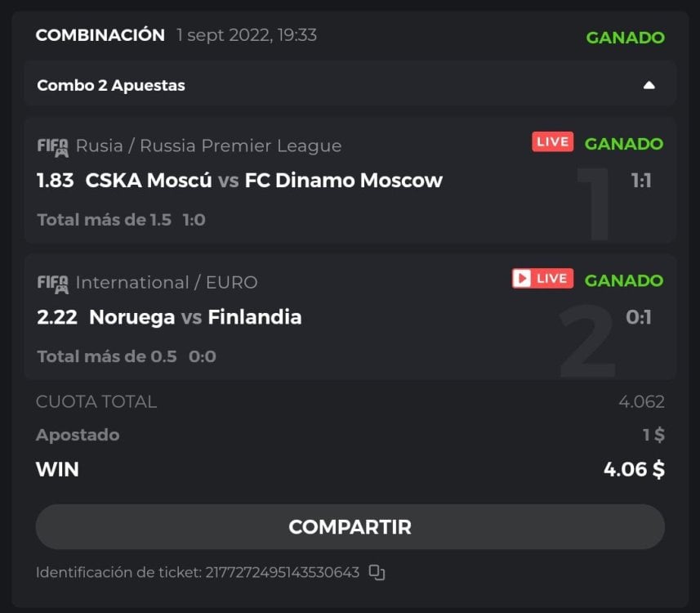Screen dimensions: 700x613
Task: Click the 1:1 final score
Action: pyautogui.click(x=640, y=180)
